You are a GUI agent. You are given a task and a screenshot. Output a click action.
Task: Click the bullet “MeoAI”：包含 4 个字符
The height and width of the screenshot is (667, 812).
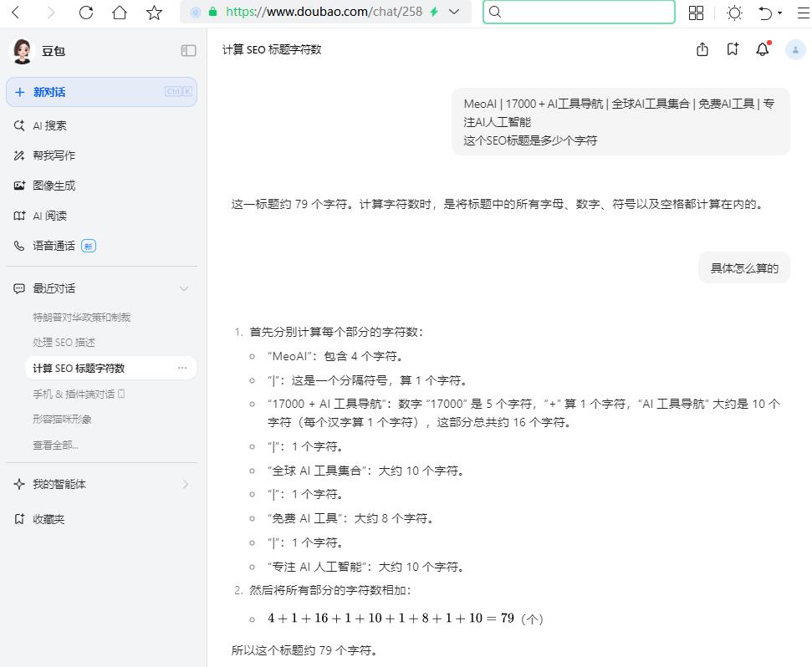(335, 356)
